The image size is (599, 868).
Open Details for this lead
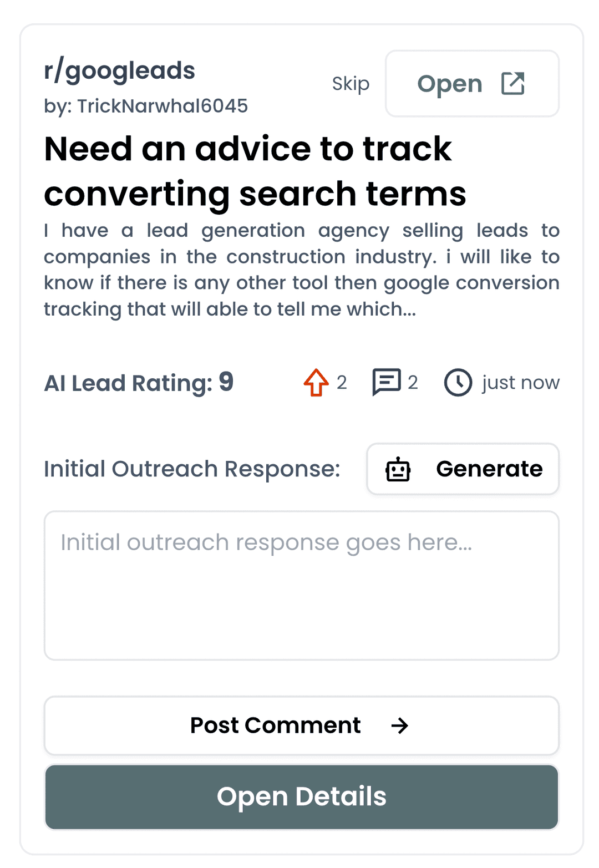(301, 796)
